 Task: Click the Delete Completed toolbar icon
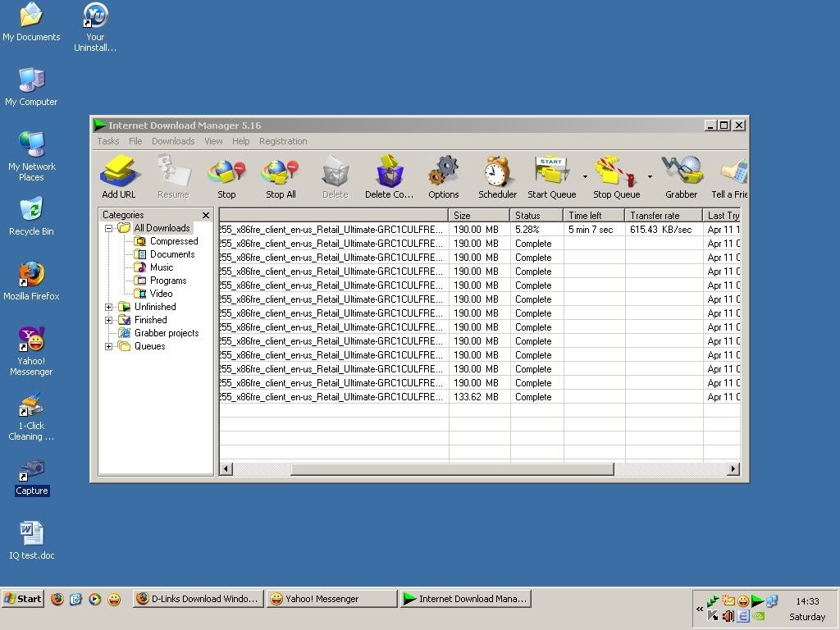pyautogui.click(x=390, y=177)
